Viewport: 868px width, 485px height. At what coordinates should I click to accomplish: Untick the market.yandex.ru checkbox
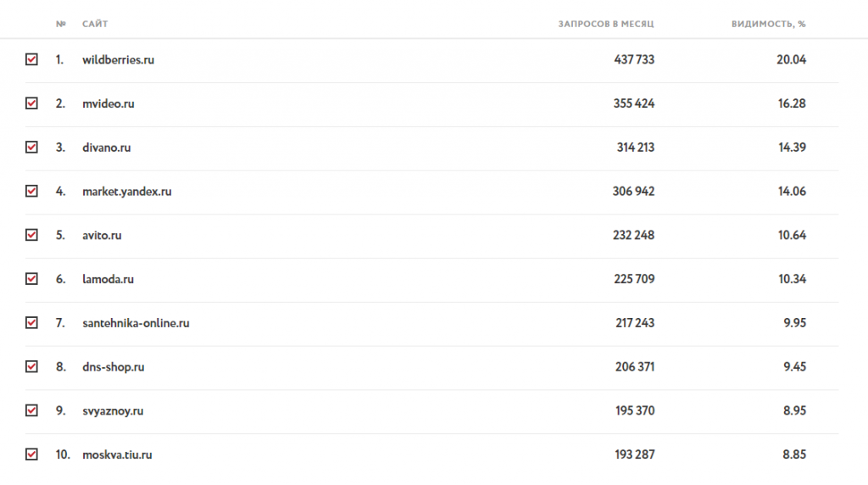pyautogui.click(x=31, y=192)
